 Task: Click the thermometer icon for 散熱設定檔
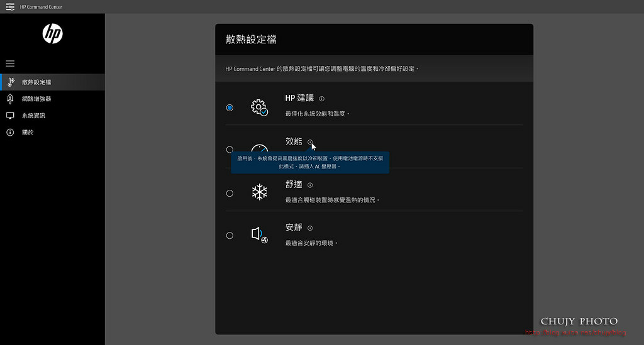11,82
